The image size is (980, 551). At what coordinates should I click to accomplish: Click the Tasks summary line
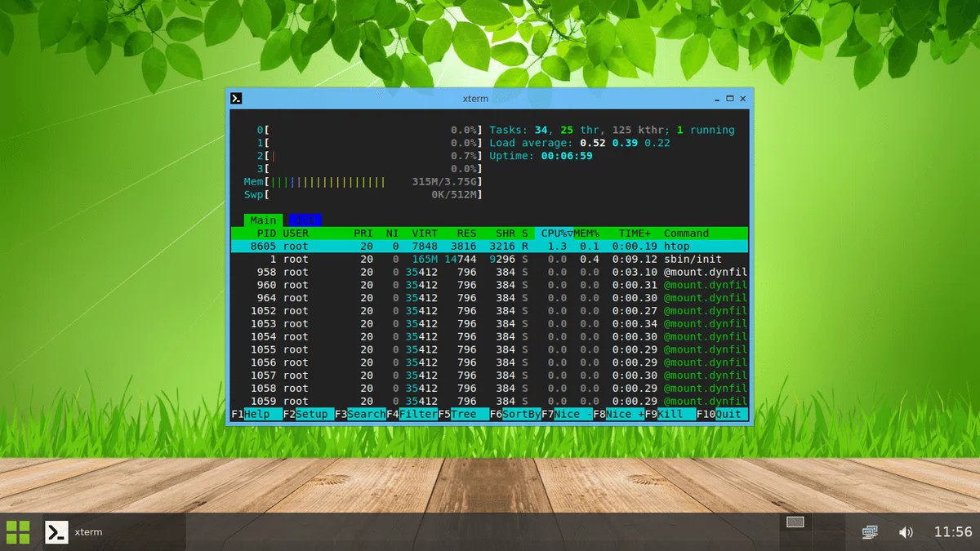click(612, 130)
